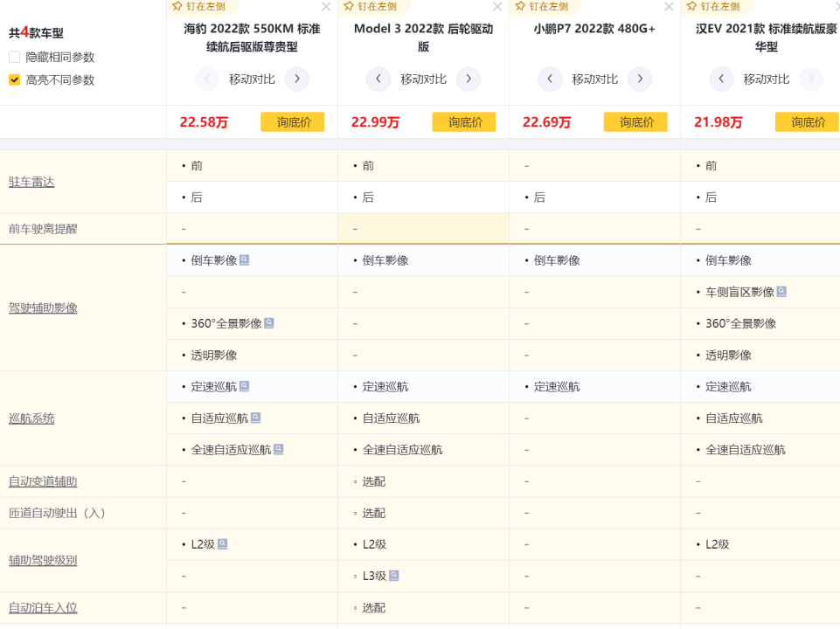Click the image icon beside 海豹 360°全景影像

pyautogui.click(x=269, y=323)
